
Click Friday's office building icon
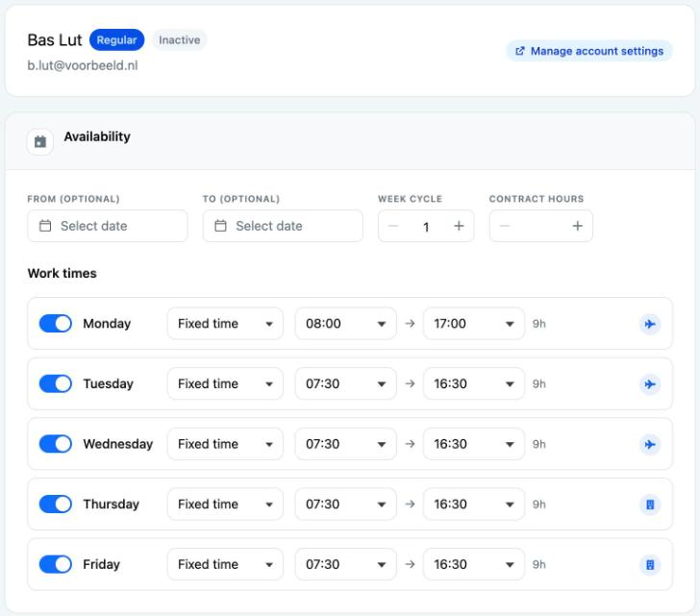650,565
